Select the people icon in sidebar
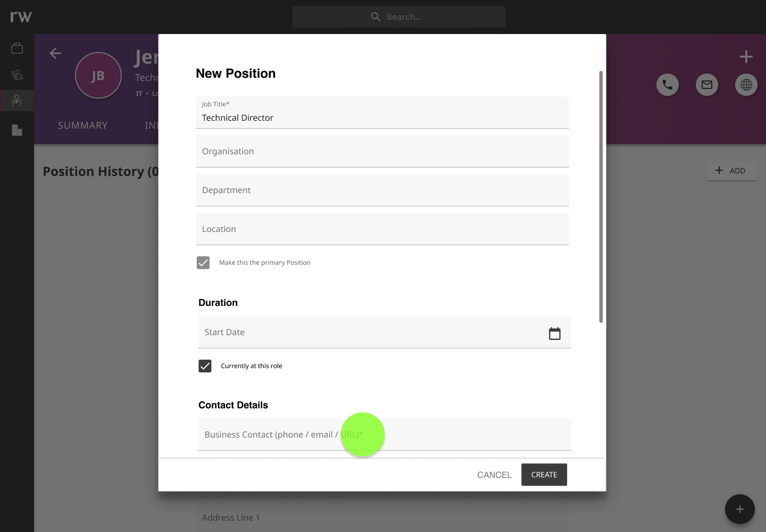 (17, 100)
